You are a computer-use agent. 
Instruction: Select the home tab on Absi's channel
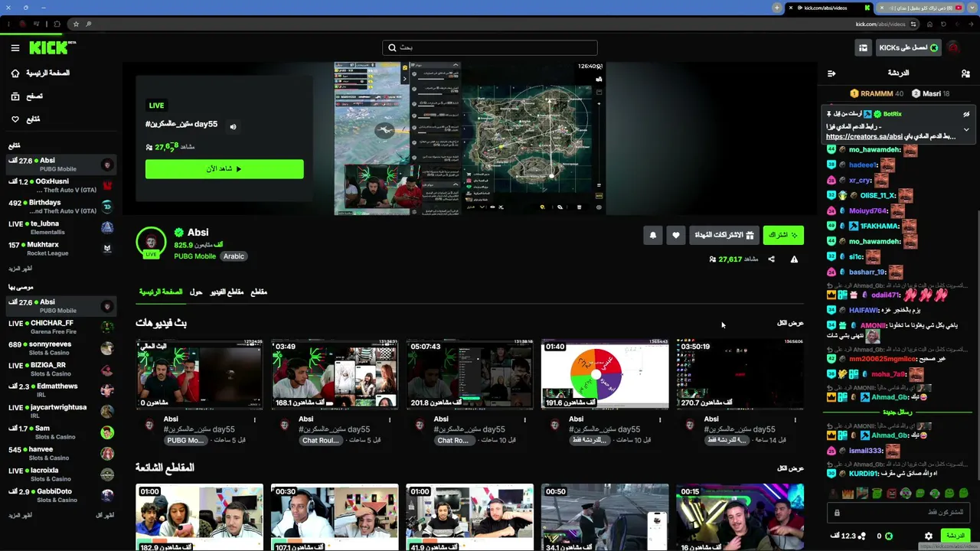[x=161, y=292]
